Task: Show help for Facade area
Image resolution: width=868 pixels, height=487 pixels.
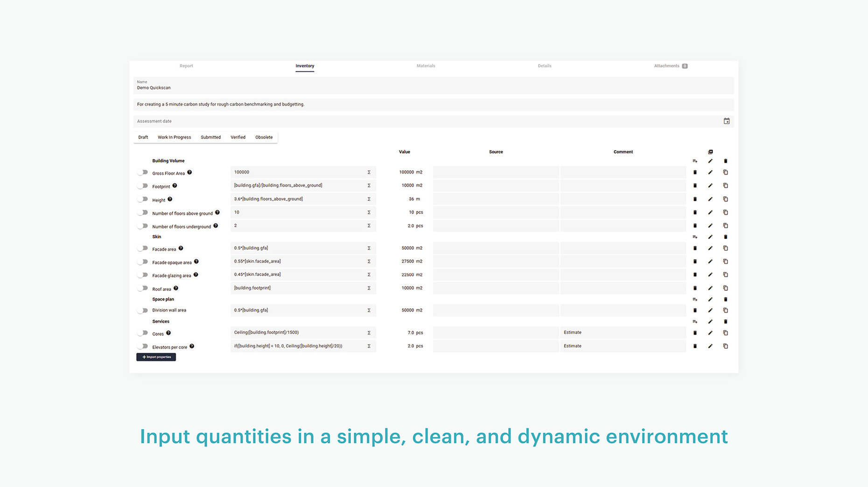Action: point(181,249)
